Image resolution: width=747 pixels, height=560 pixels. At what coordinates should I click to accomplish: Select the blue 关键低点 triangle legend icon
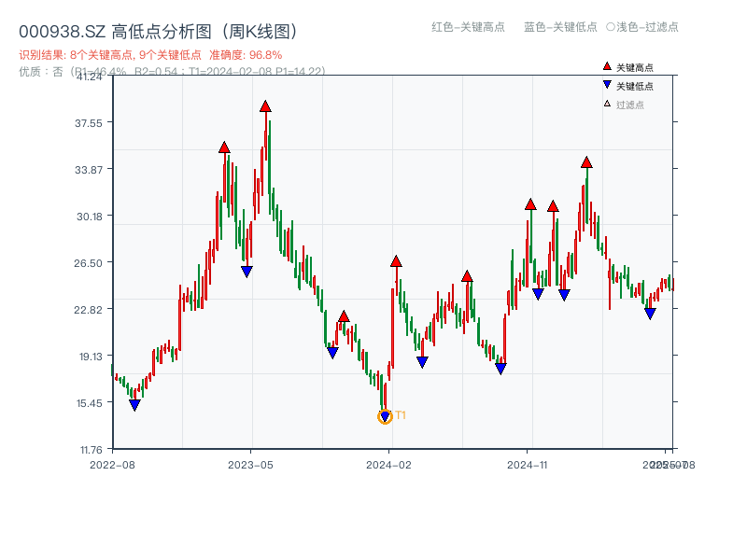(x=607, y=84)
